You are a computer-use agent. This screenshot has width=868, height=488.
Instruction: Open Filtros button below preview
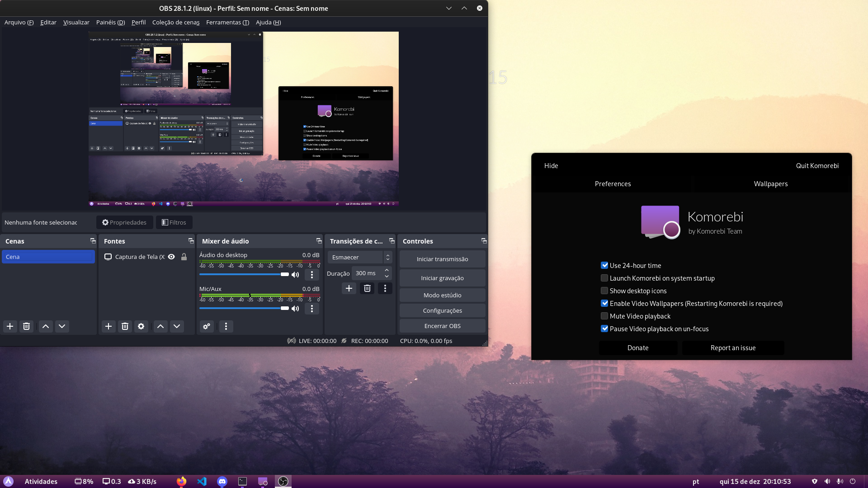(x=174, y=222)
